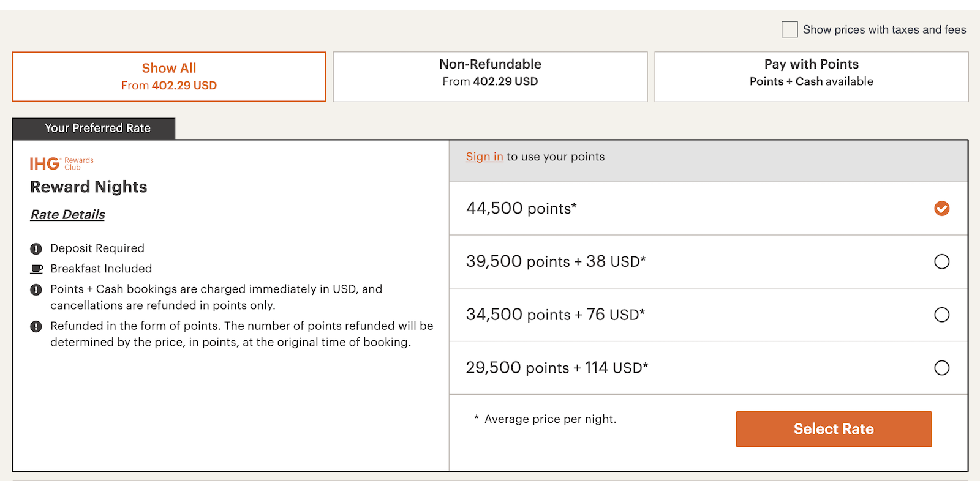The width and height of the screenshot is (980, 481).
Task: Open the Rate Details link
Action: click(67, 214)
